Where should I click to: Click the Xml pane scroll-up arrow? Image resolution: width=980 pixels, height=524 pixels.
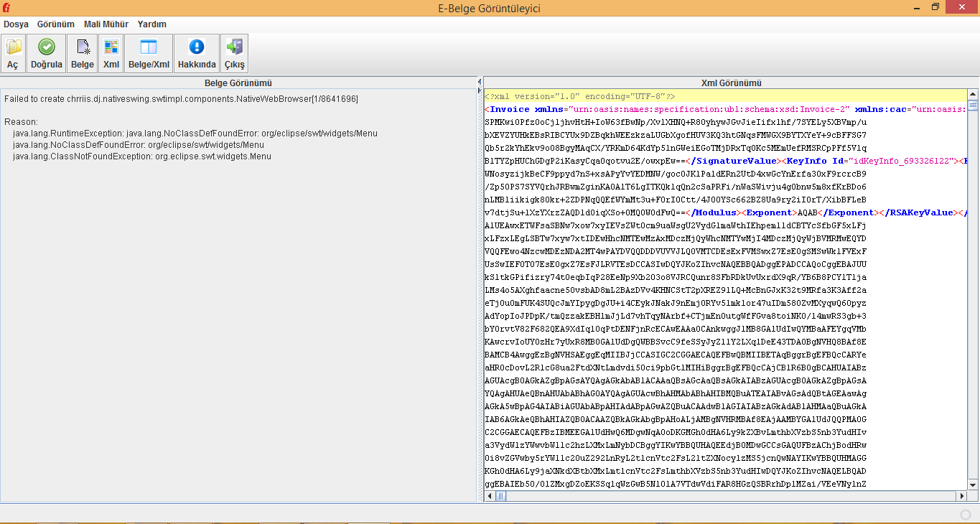[973, 94]
